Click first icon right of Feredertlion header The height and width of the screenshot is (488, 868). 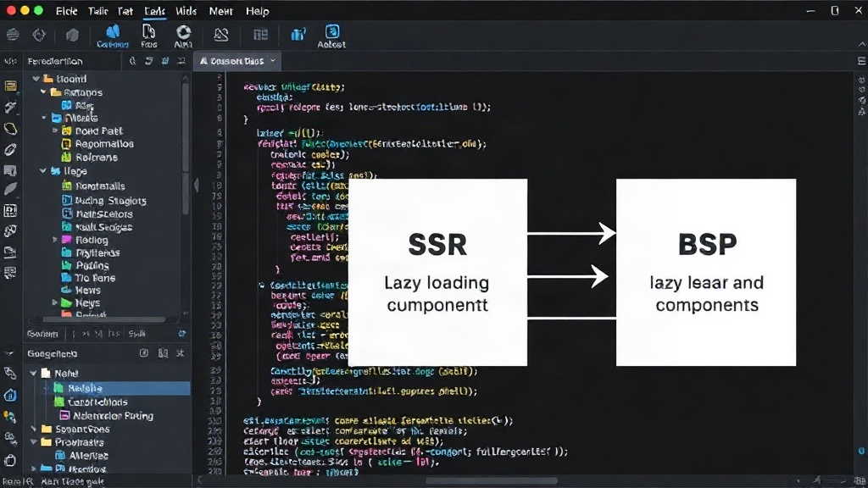pyautogui.click(x=132, y=61)
